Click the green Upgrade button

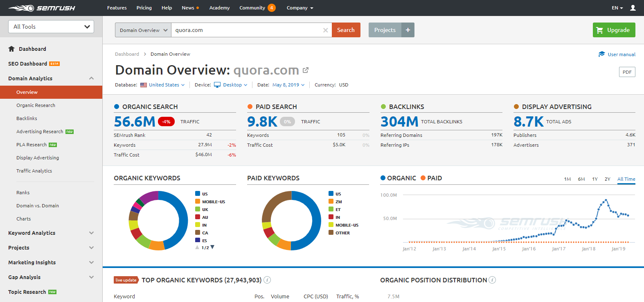[614, 30]
